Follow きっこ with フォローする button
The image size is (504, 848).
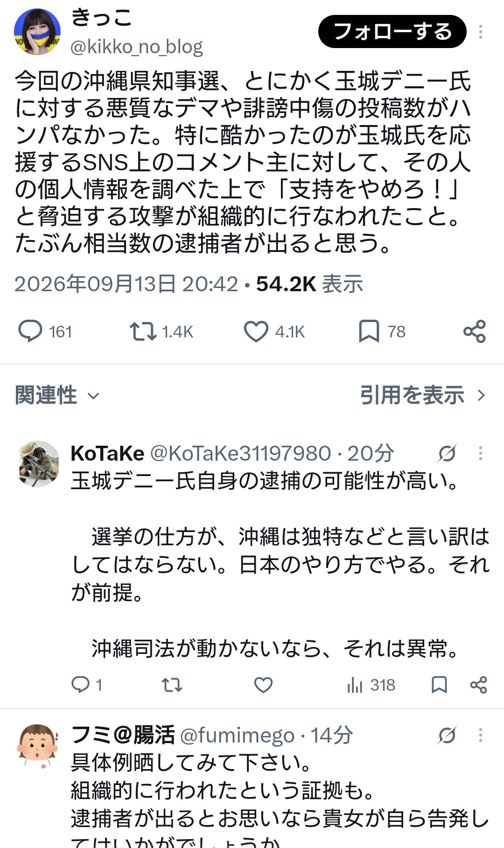(x=392, y=32)
